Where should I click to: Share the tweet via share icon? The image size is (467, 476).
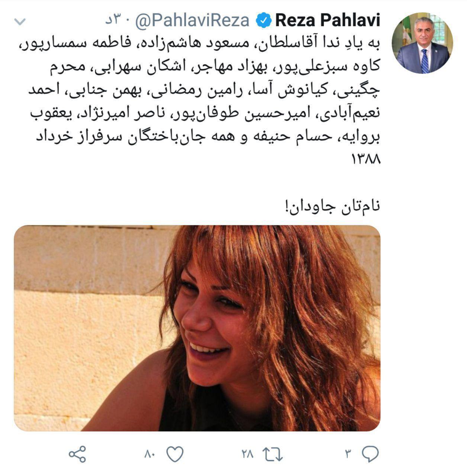coord(78,454)
